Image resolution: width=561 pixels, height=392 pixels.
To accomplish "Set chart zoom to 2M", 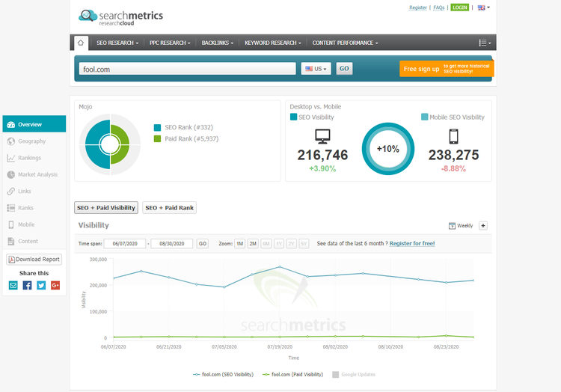I will 253,244.
